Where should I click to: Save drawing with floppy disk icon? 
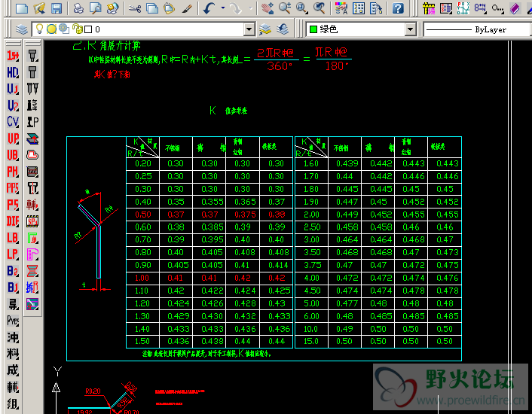coord(57,8)
